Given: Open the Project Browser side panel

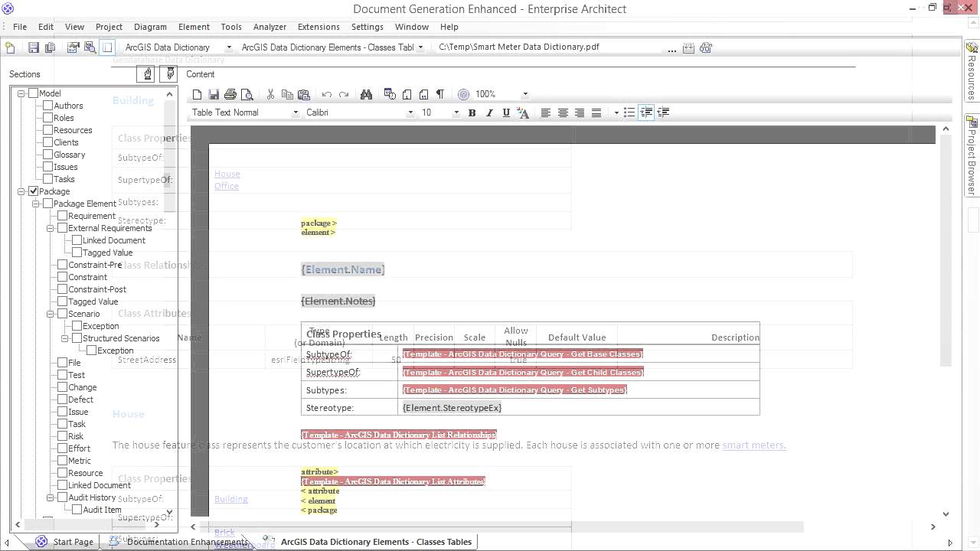Looking at the screenshot, I should click(x=972, y=155).
